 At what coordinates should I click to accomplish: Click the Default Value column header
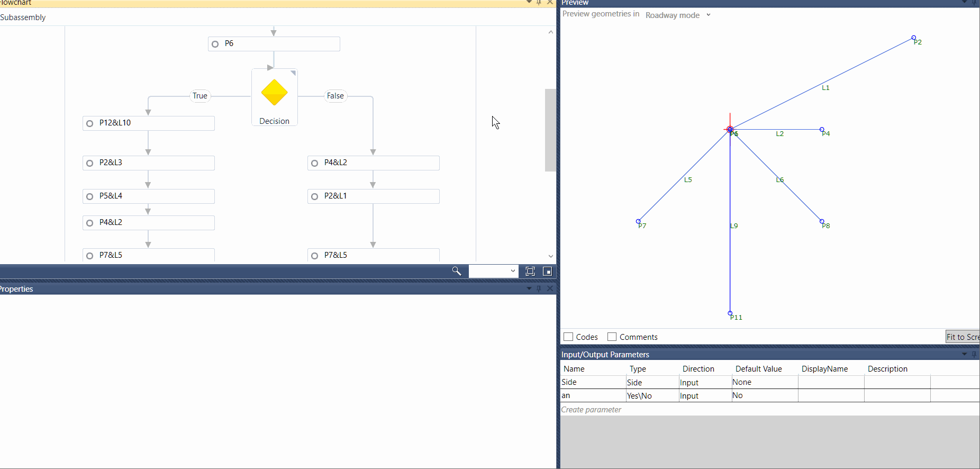click(x=758, y=369)
